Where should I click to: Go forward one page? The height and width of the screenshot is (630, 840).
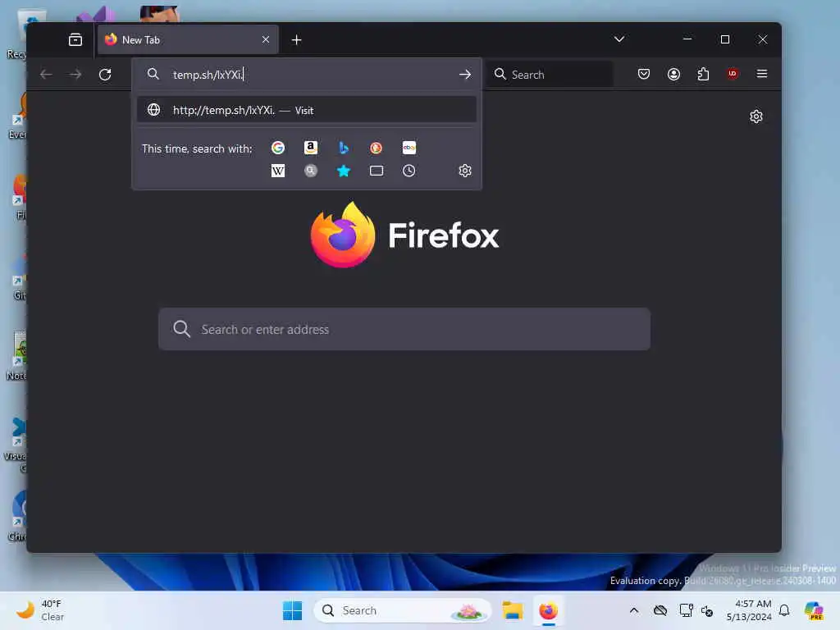(75, 75)
